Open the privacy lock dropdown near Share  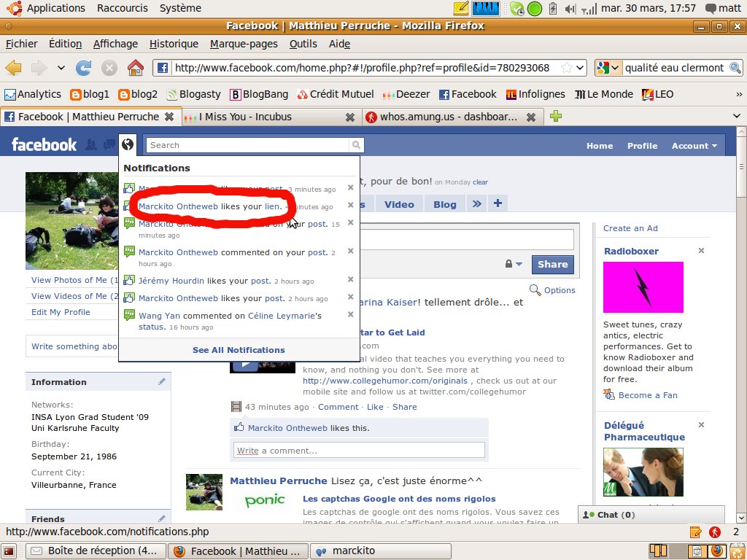(514, 264)
